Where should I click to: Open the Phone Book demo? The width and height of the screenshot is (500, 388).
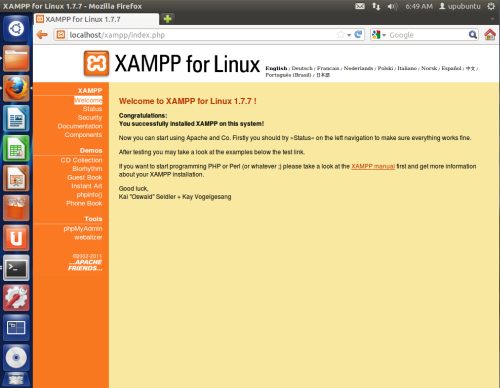(x=84, y=203)
